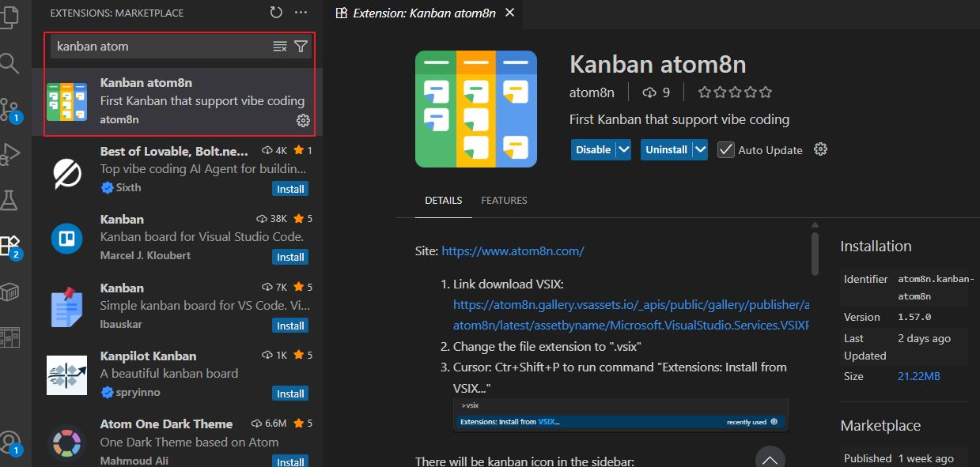Rate the extension via star rating
Viewport: 980px width, 467px height.
735,92
